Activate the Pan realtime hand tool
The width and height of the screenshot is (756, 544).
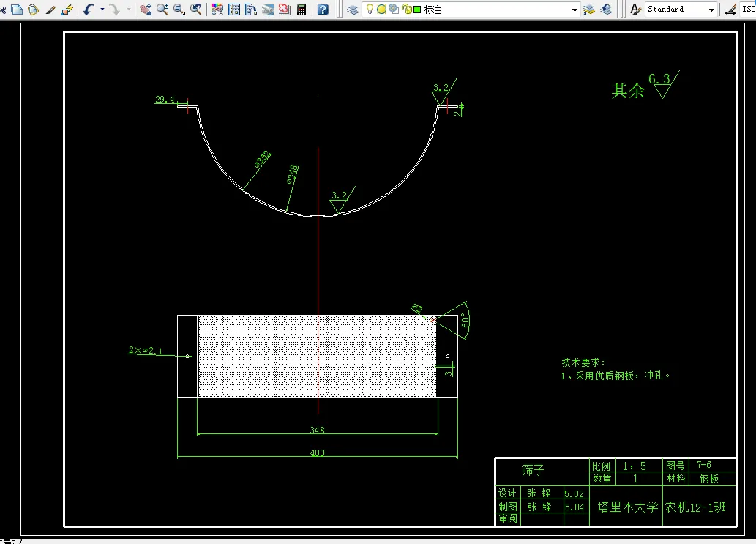[x=145, y=10]
